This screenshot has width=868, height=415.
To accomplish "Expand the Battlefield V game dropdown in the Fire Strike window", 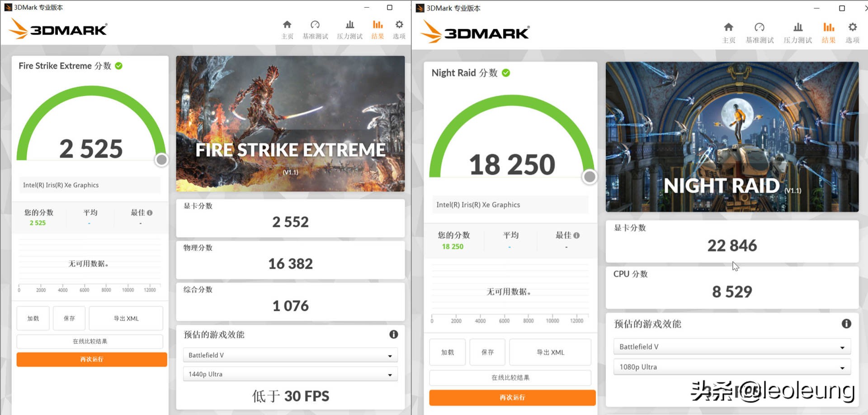I will coord(290,355).
